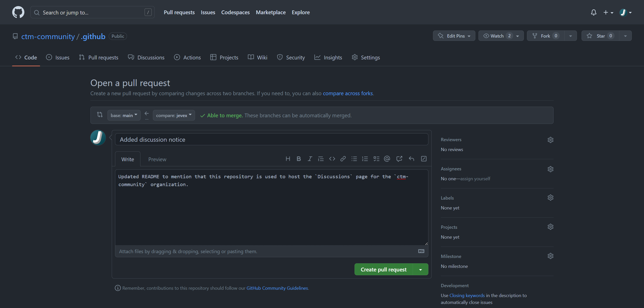
Task: Mention a user with the @ icon
Action: 387,159
